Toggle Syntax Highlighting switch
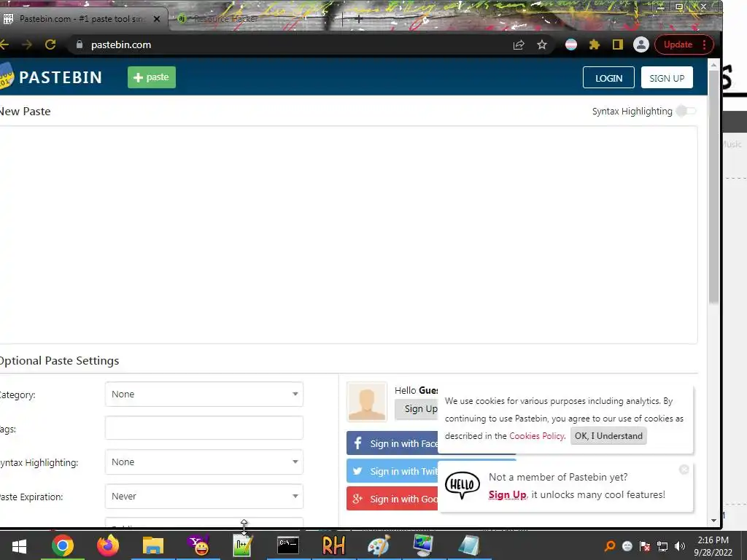Viewport: 747px width, 560px height. click(x=686, y=111)
